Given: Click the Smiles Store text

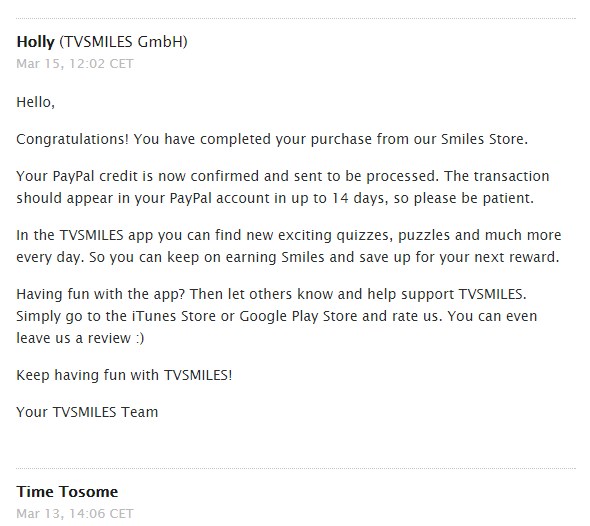Looking at the screenshot, I should (484, 139).
